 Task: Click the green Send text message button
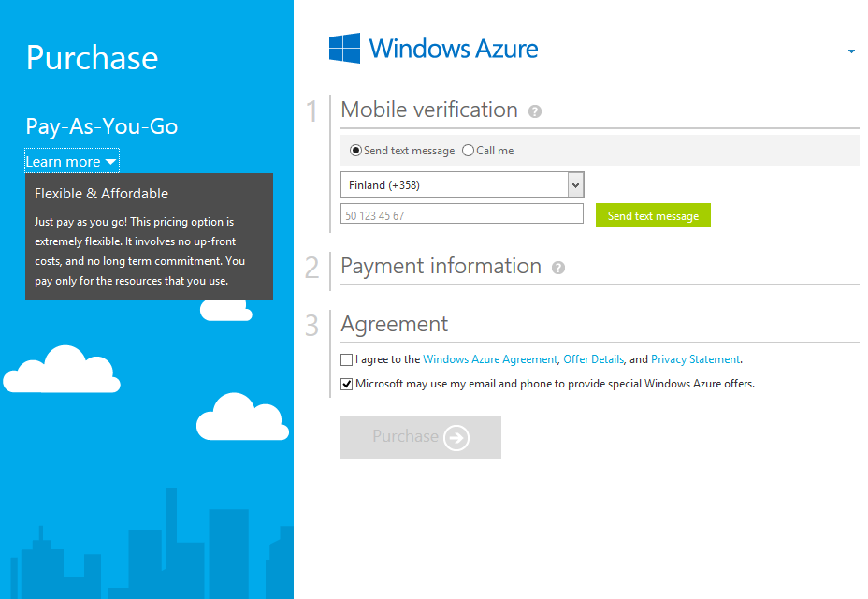click(653, 215)
